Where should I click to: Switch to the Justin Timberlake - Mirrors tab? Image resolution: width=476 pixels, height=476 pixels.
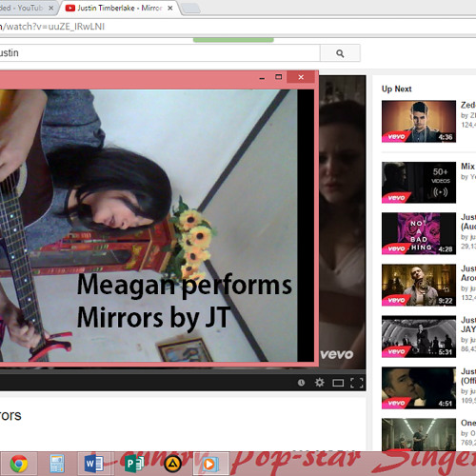[x=119, y=8]
